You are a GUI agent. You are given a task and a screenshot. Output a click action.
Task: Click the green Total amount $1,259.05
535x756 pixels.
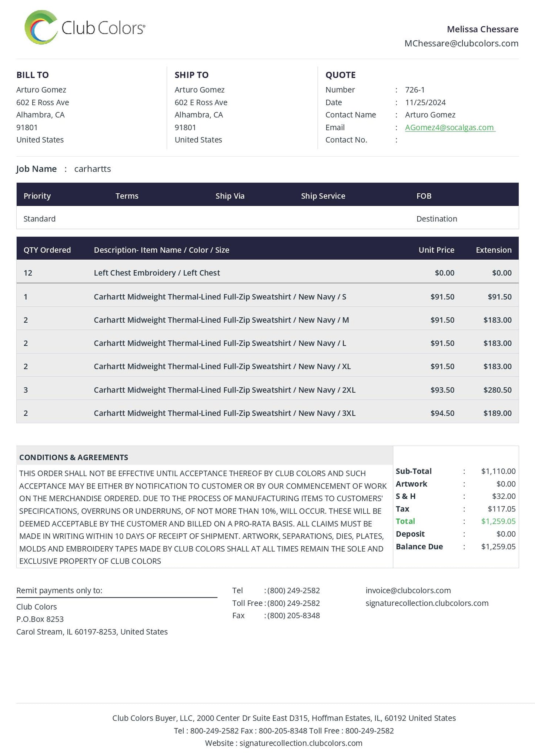(498, 521)
